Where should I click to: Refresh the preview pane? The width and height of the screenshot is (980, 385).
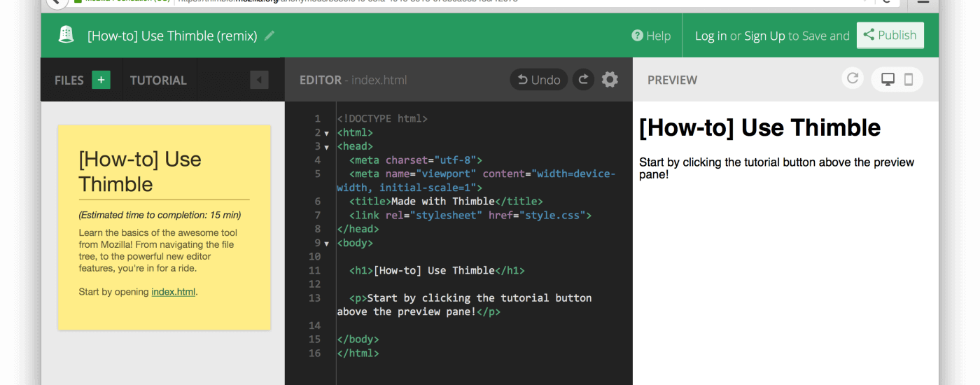coord(853,78)
